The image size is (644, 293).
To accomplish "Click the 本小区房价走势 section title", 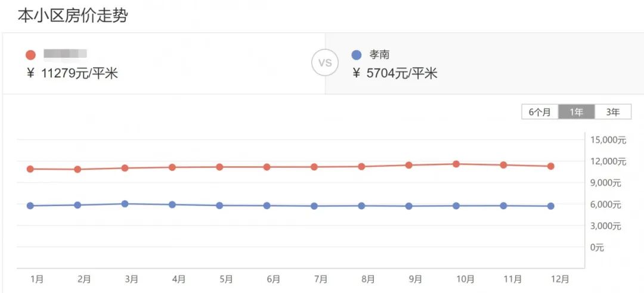I will [72, 15].
